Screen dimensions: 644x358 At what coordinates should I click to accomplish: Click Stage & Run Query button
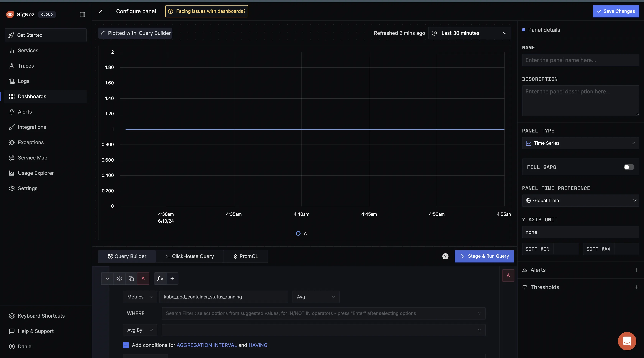484,256
